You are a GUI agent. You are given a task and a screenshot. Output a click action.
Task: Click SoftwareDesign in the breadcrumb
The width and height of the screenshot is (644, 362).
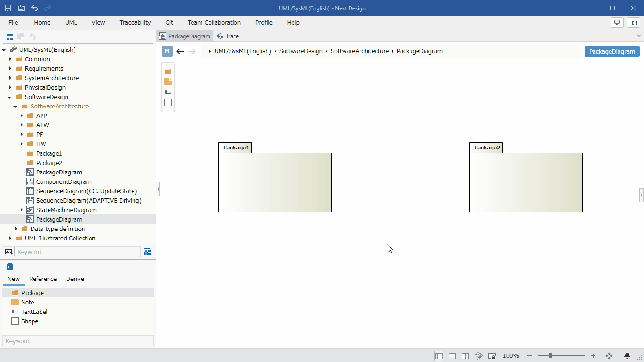pos(301,51)
